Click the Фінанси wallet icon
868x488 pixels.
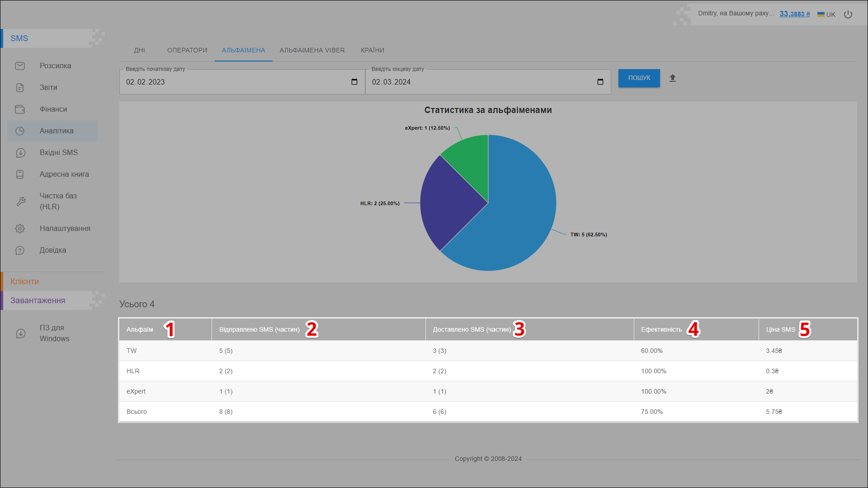(20, 109)
